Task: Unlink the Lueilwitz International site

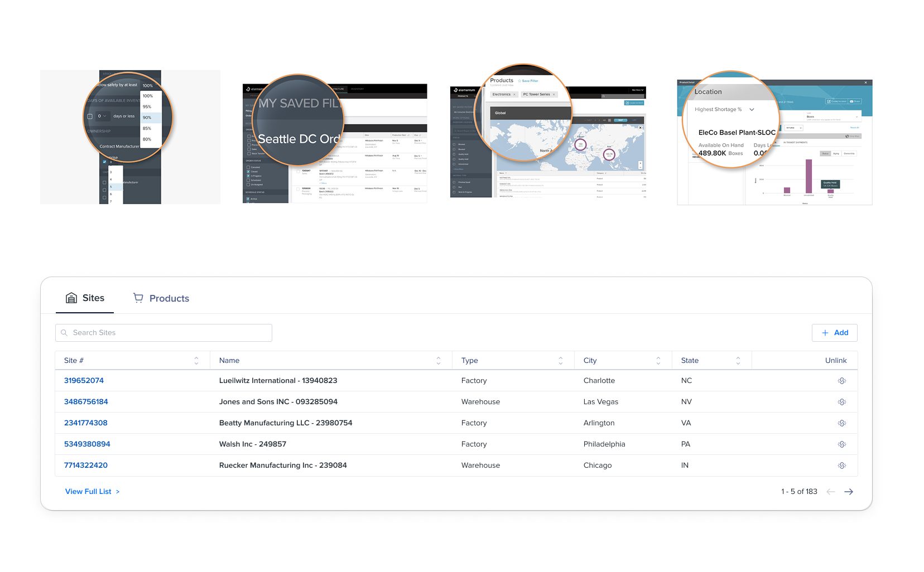Action: 842,381
